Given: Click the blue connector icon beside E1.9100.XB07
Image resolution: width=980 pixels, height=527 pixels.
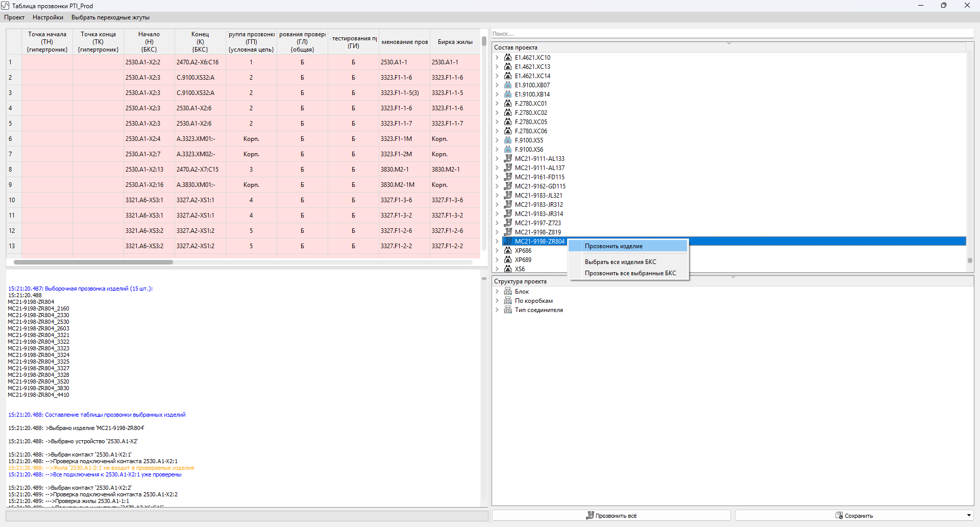Looking at the screenshot, I should pyautogui.click(x=508, y=85).
